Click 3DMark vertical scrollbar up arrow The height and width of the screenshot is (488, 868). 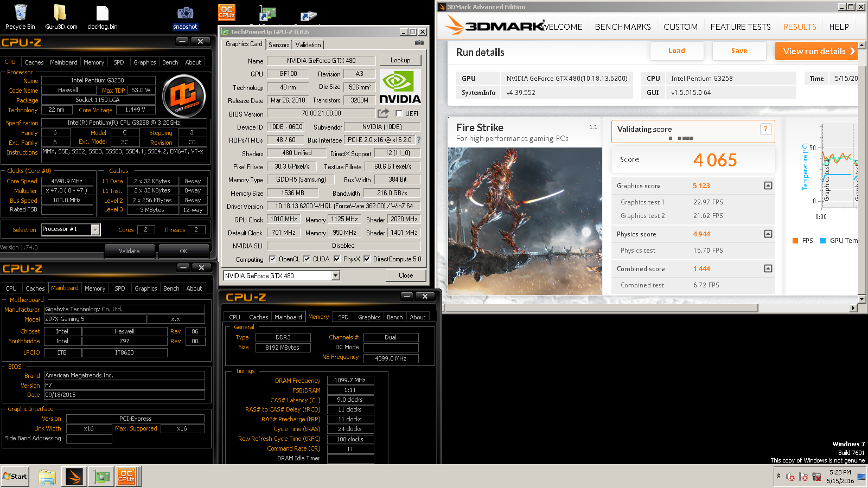[x=861, y=46]
